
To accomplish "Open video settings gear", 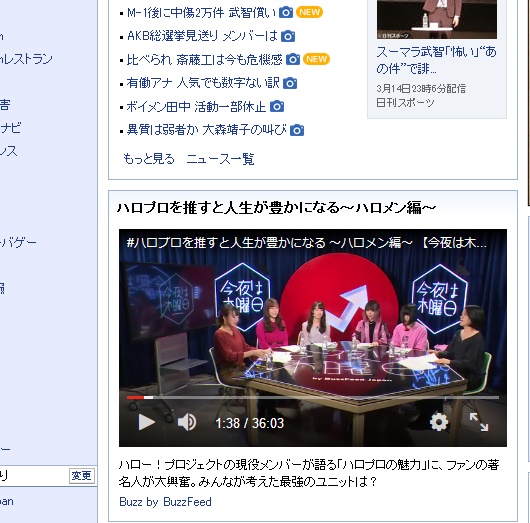I will coord(439,422).
